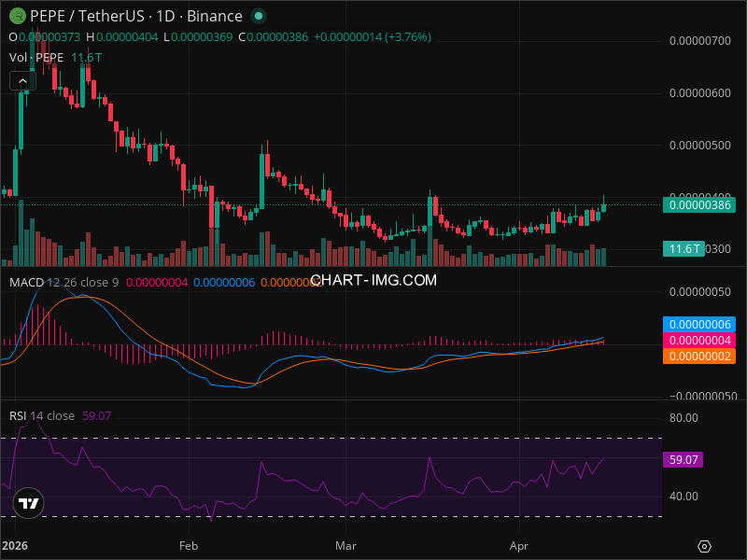This screenshot has height=560, width=747.
Task: Click the high price value 0.00000404
Action: click(x=127, y=37)
